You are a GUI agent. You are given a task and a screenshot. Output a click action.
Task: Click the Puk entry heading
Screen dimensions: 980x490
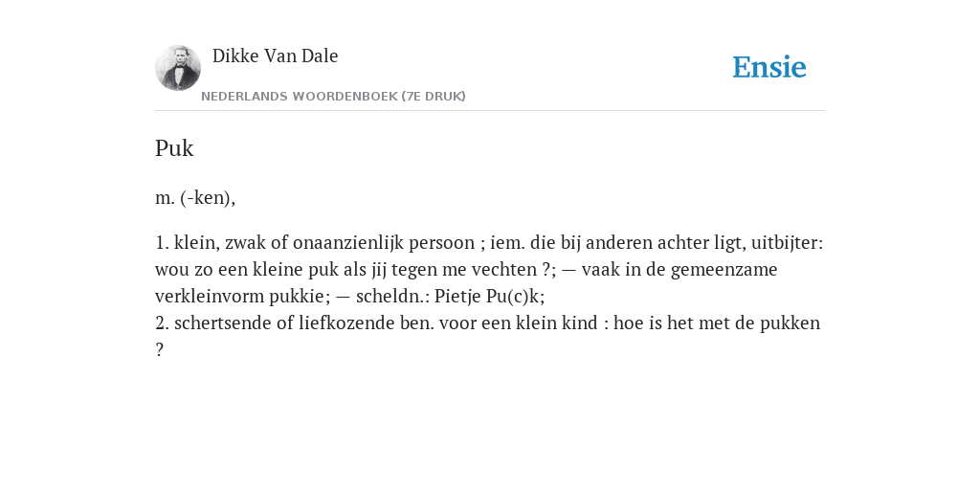pyautogui.click(x=174, y=148)
